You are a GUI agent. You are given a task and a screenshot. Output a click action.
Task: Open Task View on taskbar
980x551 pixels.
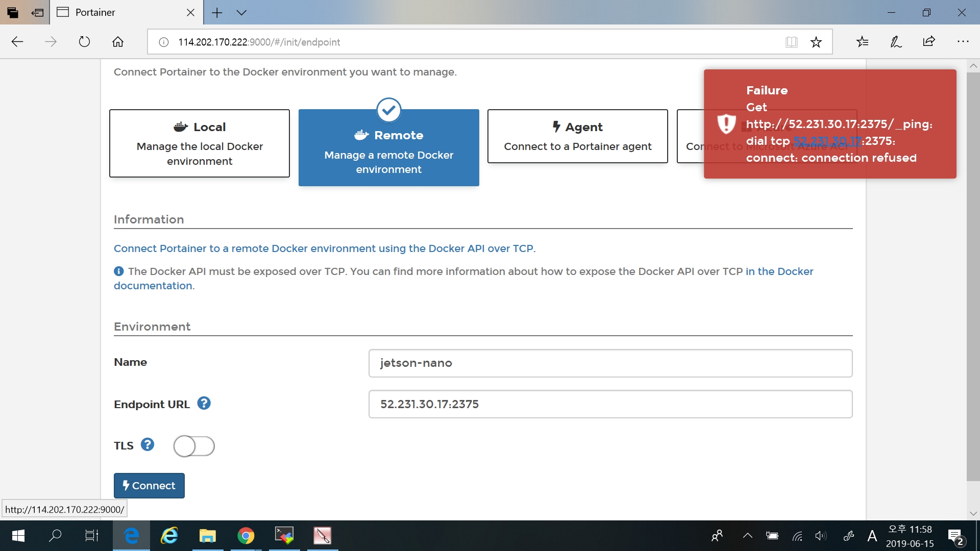coord(92,536)
